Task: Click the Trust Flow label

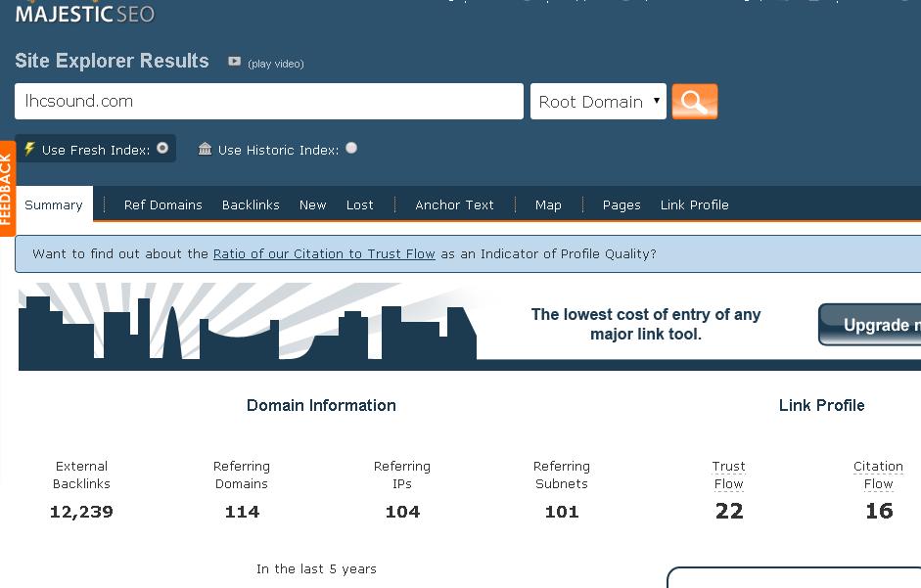Action: click(x=728, y=475)
